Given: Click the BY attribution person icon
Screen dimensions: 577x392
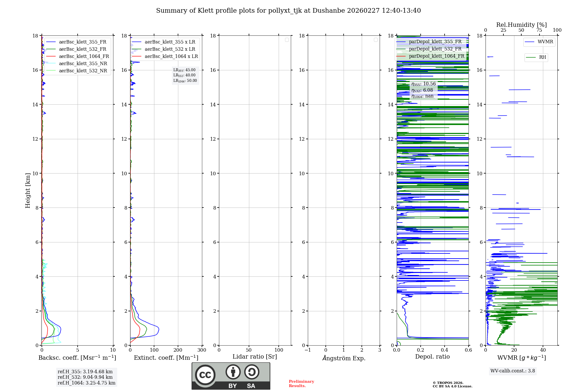Looking at the screenshot, I should pyautogui.click(x=233, y=372).
